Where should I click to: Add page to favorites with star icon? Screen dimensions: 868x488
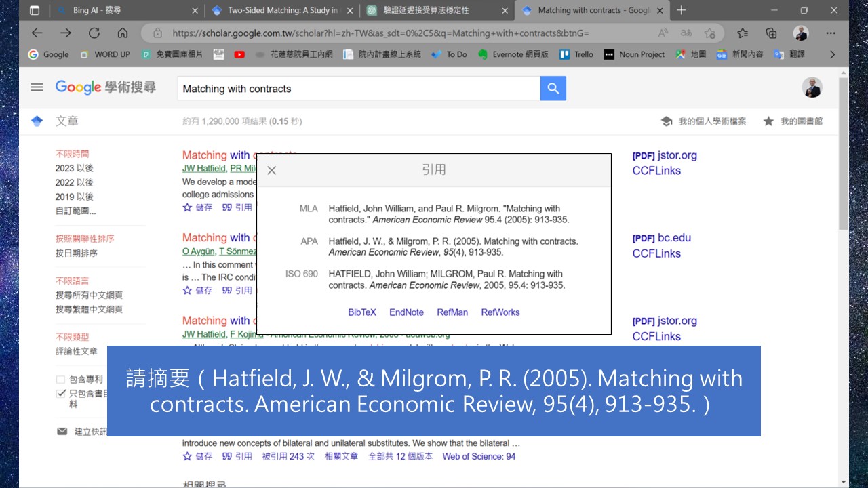[x=709, y=33]
